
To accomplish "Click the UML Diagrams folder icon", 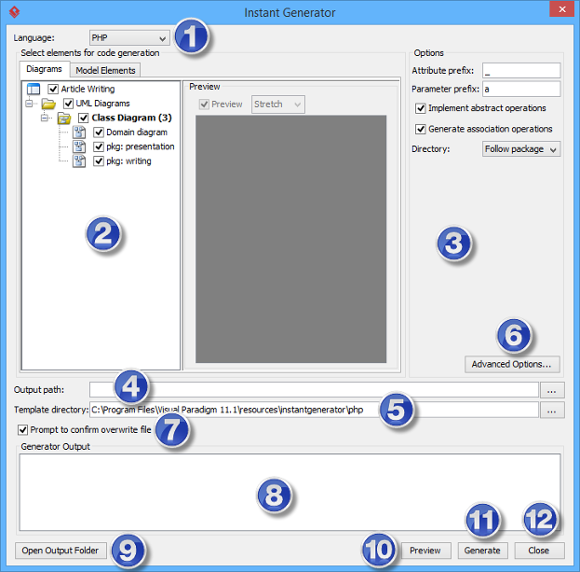I will [48, 104].
